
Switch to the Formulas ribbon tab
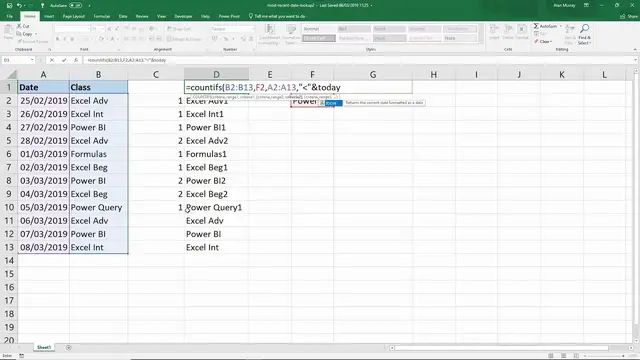(x=102, y=16)
